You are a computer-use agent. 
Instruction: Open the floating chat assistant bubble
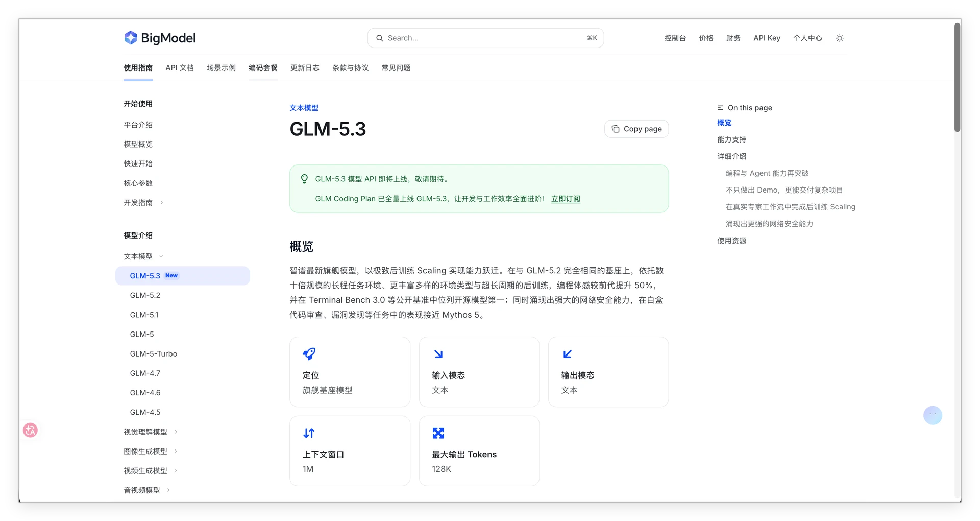[933, 415]
